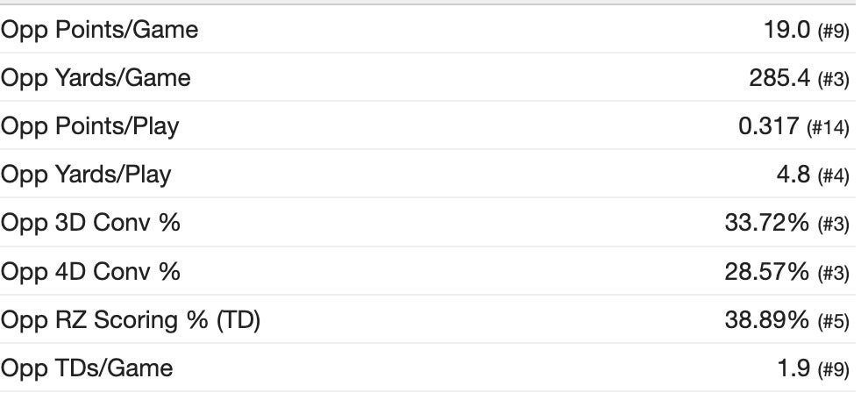Open the Opp TDs/Game stat link
Screen dimensions: 868x407
[x=87, y=368]
